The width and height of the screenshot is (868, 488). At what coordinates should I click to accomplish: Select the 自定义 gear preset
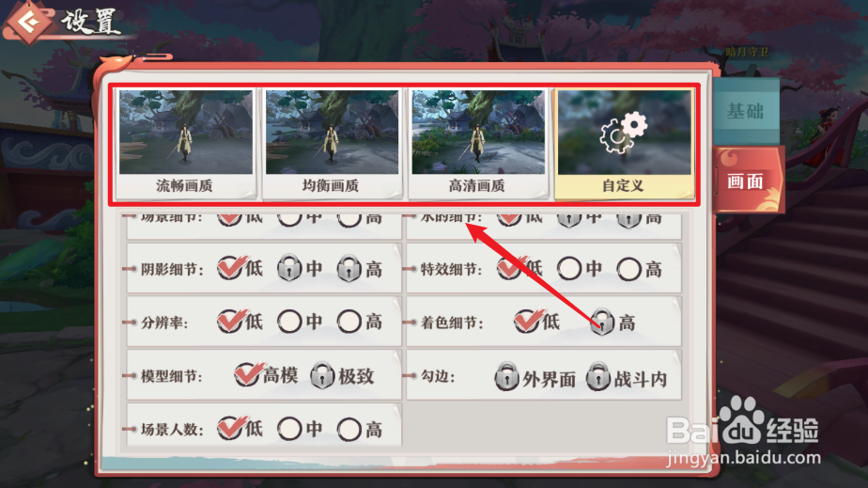[x=624, y=144]
